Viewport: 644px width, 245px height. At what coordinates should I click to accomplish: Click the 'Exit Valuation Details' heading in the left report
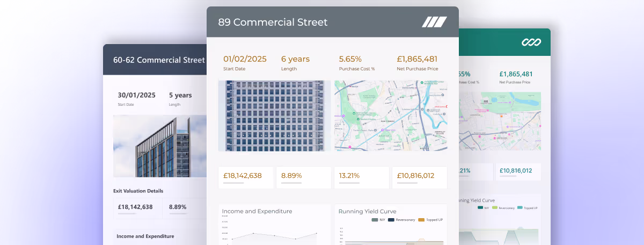click(x=138, y=191)
